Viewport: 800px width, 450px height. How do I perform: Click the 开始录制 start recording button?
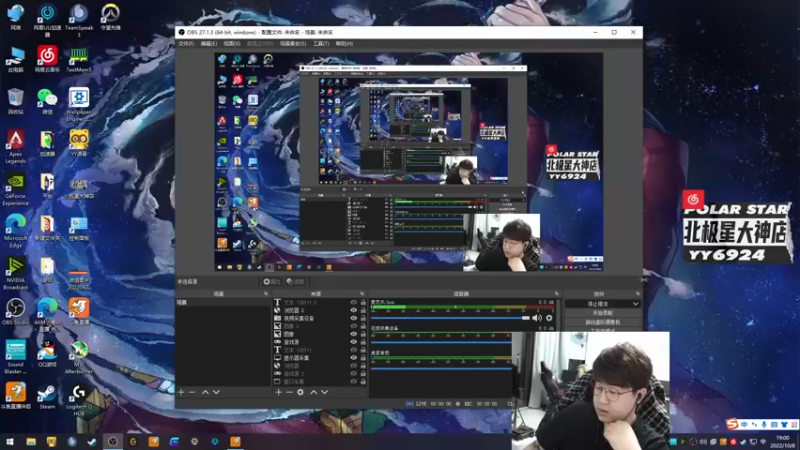point(603,313)
